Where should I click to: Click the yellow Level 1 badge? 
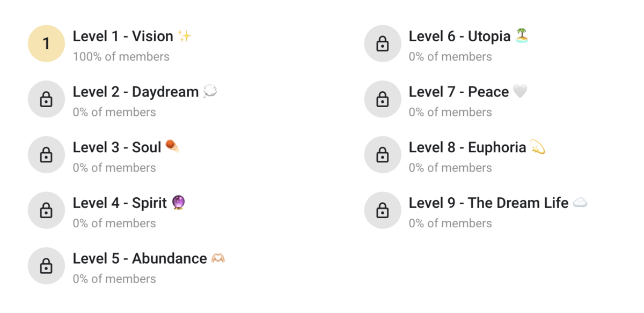(x=46, y=43)
